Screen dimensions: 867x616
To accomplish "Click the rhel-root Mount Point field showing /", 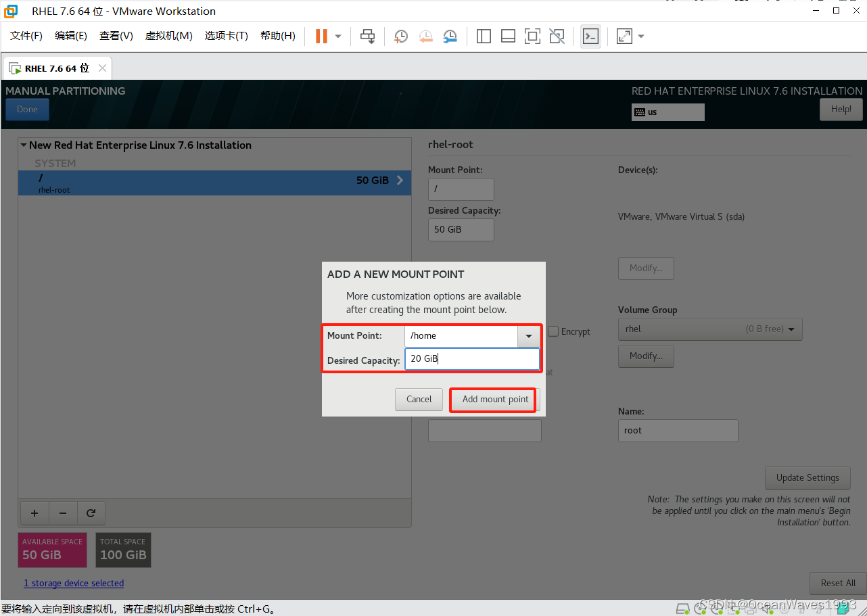I will (x=461, y=189).
